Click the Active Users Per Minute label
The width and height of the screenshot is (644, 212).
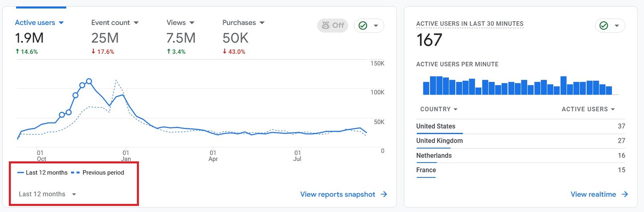pyautogui.click(x=457, y=64)
